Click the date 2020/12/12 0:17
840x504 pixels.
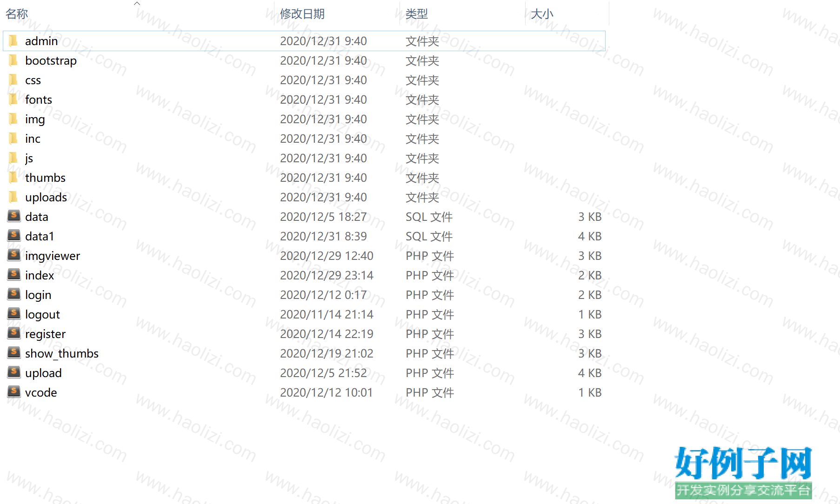click(323, 295)
